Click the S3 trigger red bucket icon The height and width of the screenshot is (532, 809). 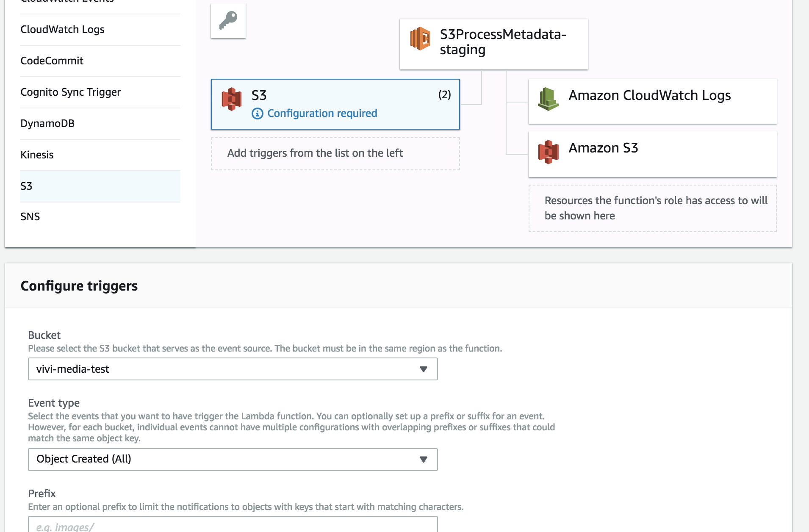point(232,99)
